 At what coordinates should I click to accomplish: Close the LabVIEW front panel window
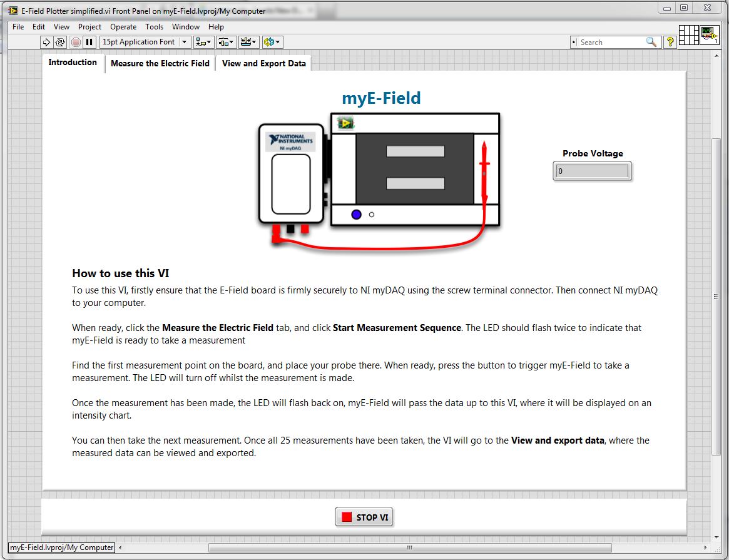(708, 8)
